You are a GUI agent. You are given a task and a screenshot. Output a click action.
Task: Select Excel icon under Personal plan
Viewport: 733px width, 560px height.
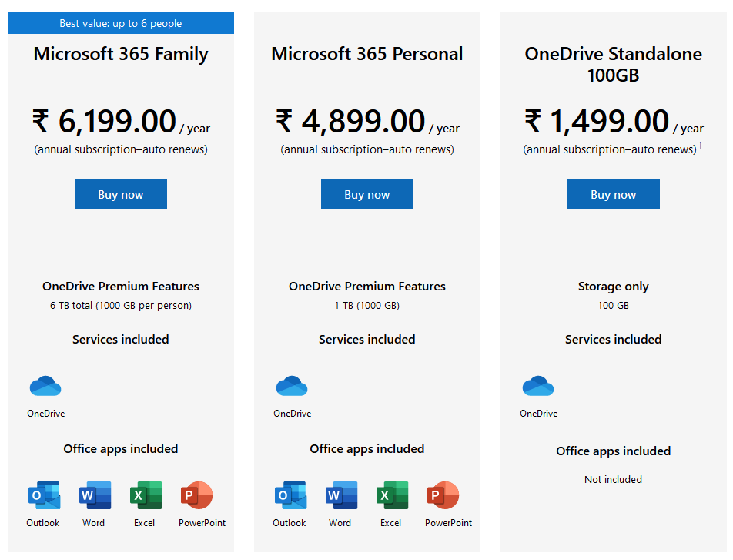(392, 495)
